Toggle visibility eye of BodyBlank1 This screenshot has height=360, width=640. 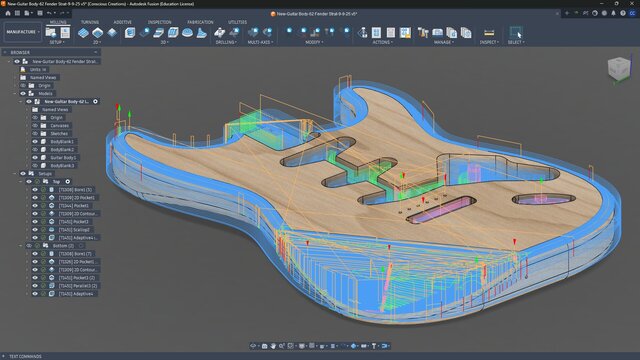tap(35, 142)
